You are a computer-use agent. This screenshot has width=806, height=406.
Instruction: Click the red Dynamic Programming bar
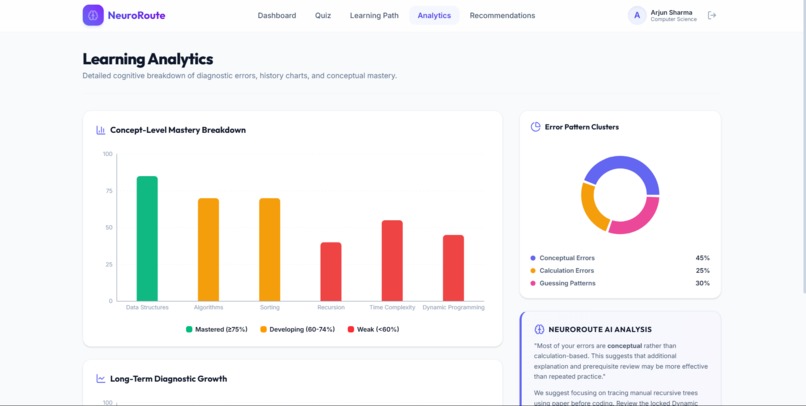point(453,268)
